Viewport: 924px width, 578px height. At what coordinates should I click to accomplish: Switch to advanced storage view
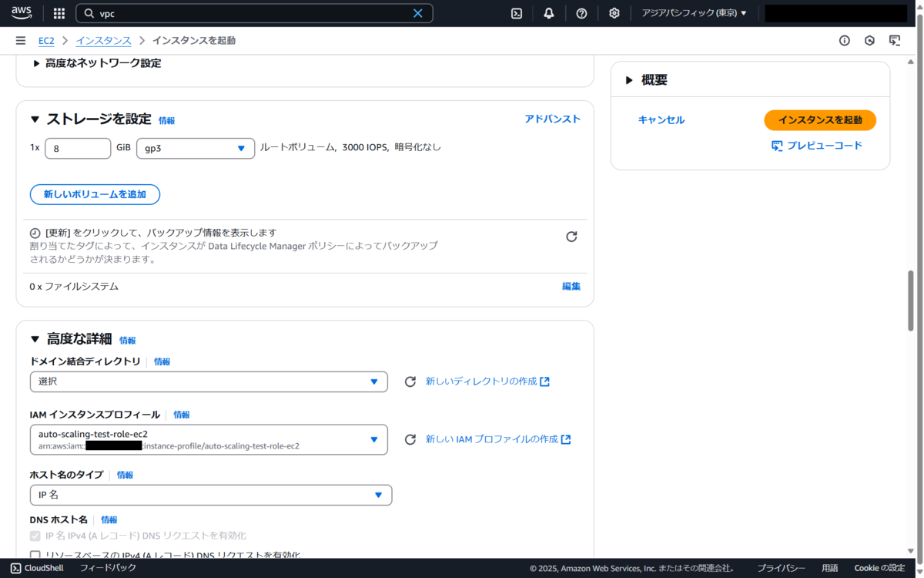[x=552, y=119]
